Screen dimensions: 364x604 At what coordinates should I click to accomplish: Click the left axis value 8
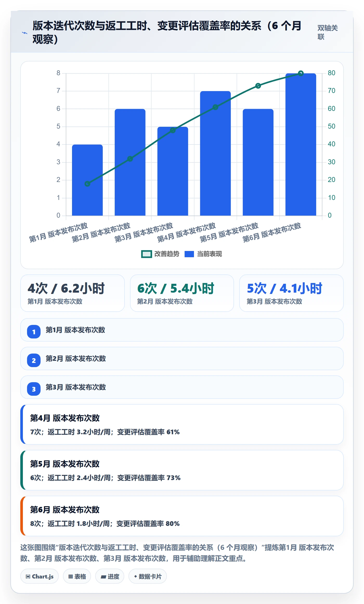[58, 73]
